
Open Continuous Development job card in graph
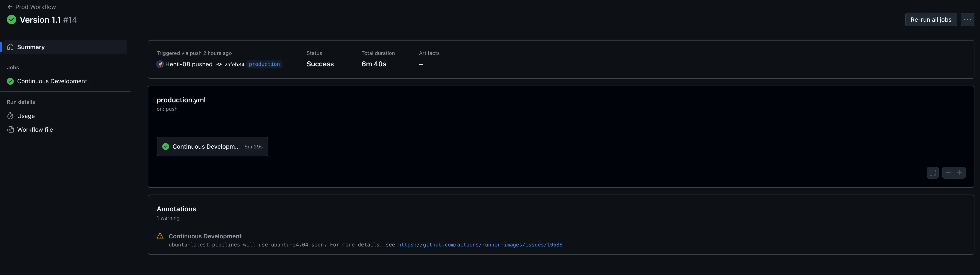[x=212, y=147]
